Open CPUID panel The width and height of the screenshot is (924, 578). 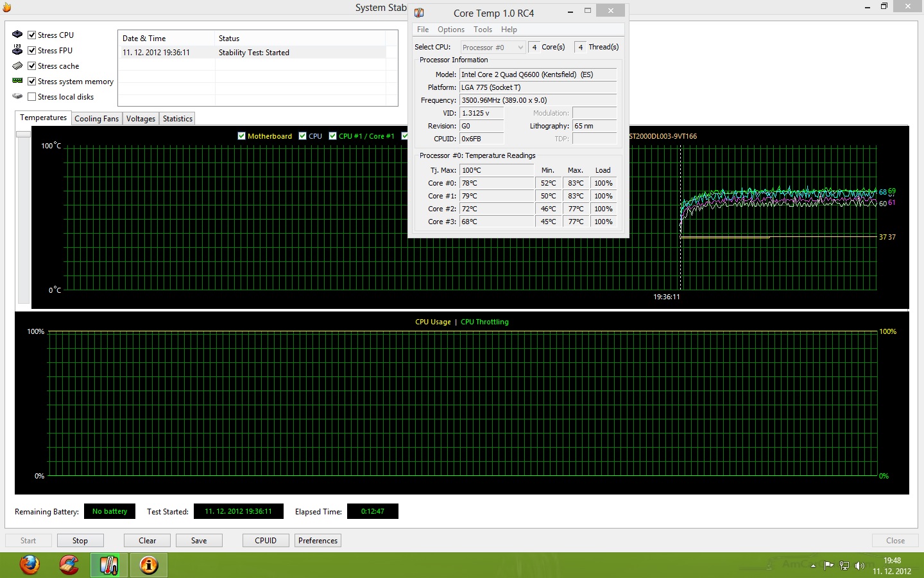[266, 541]
